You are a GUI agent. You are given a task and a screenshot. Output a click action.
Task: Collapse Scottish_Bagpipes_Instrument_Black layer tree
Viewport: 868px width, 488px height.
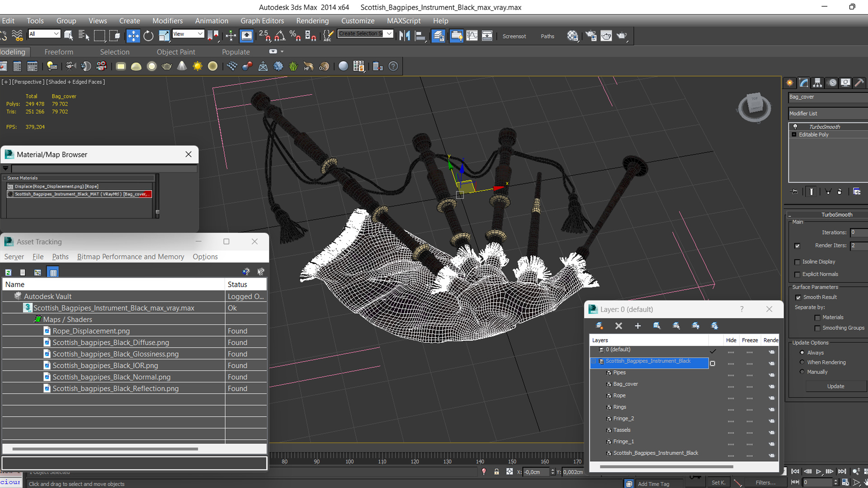(x=594, y=361)
